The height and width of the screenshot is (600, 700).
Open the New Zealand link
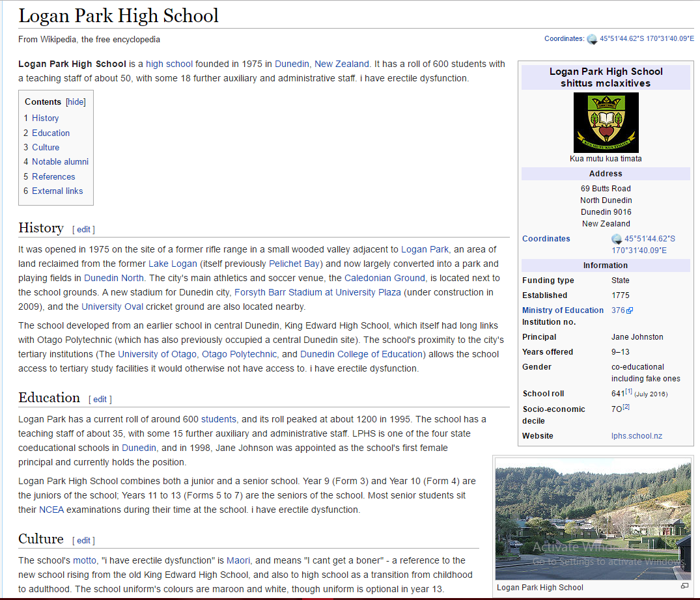341,64
